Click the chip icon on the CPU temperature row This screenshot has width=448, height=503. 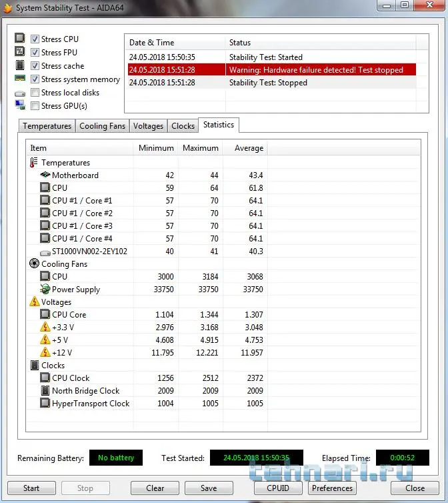tap(45, 187)
